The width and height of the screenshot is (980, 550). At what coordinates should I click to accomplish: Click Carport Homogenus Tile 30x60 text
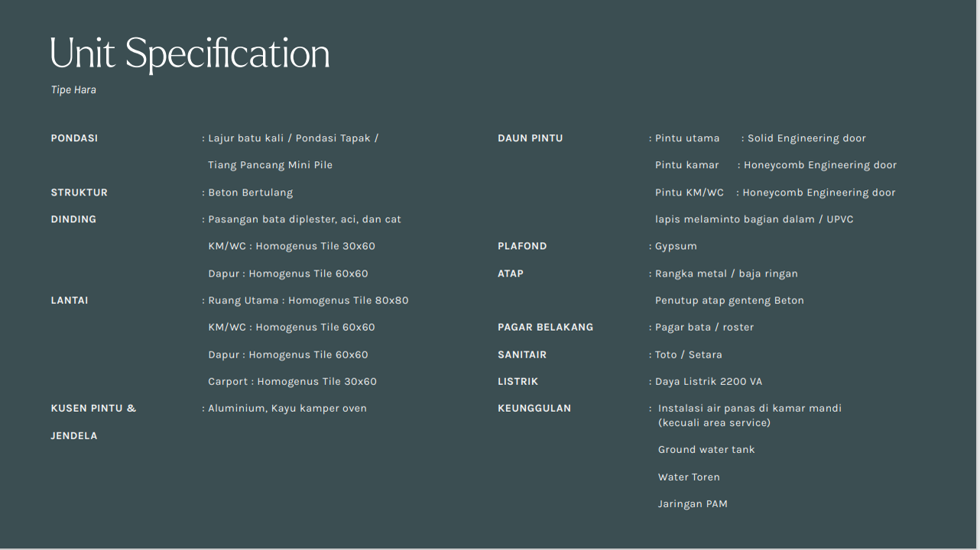click(x=292, y=381)
